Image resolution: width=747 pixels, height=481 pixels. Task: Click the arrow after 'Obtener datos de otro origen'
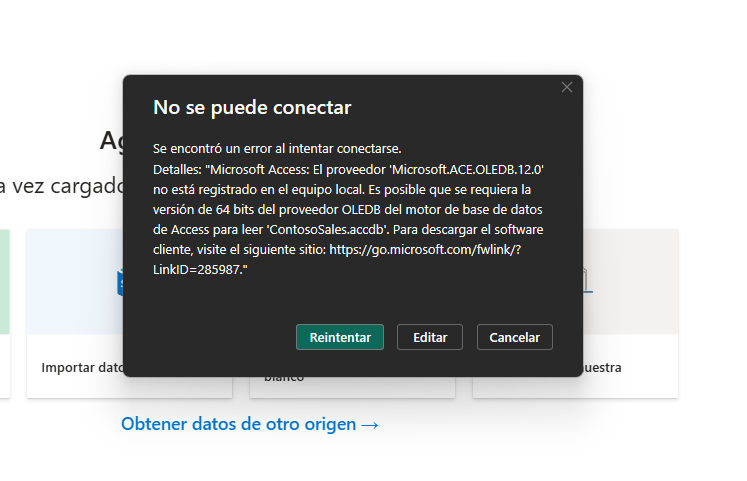pos(370,424)
